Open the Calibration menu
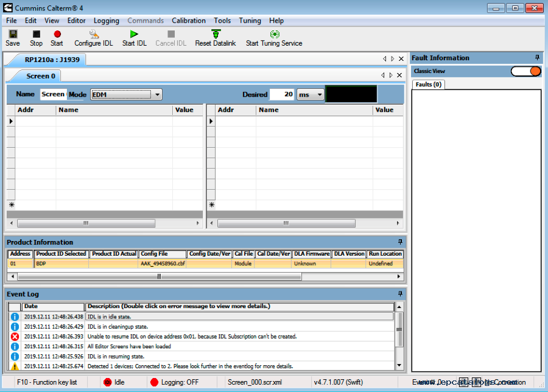The height and width of the screenshot is (392, 548). tap(189, 21)
